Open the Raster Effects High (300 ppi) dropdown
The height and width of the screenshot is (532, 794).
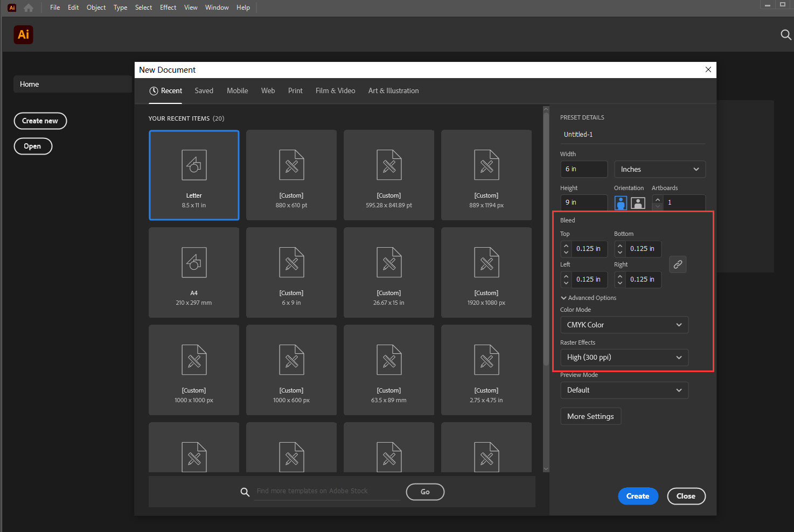click(x=624, y=358)
